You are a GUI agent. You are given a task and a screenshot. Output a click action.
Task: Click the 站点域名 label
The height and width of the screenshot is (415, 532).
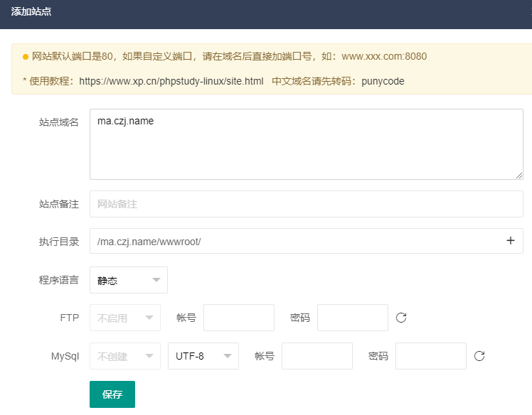(x=59, y=122)
